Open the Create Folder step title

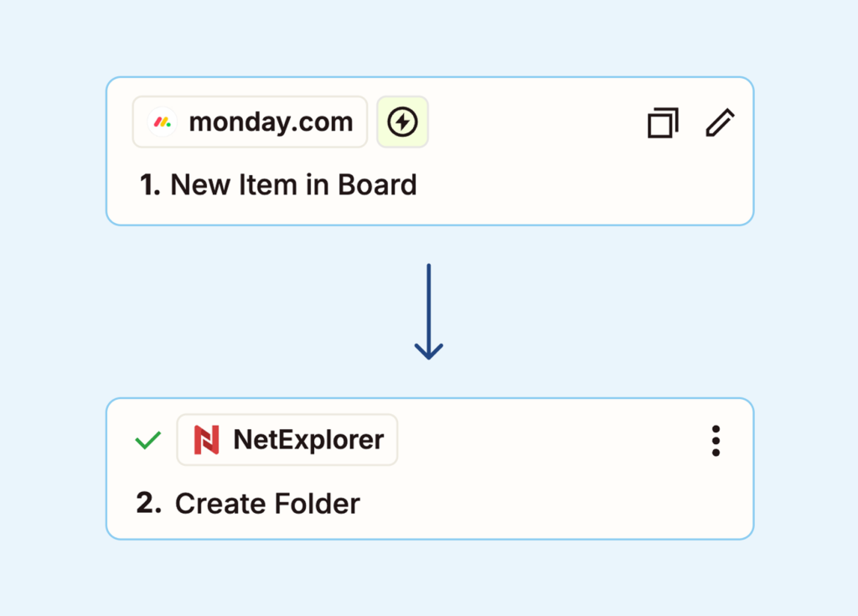pyautogui.click(x=267, y=504)
